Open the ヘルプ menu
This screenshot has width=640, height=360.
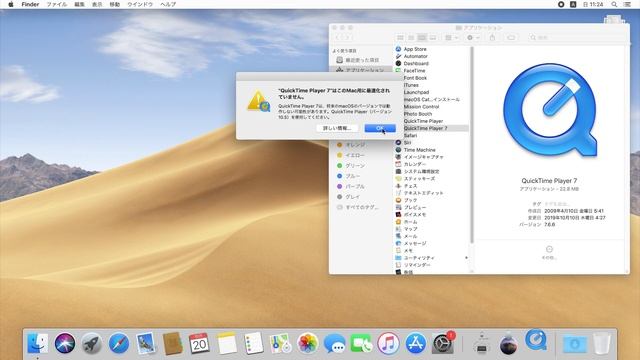coord(168,4)
